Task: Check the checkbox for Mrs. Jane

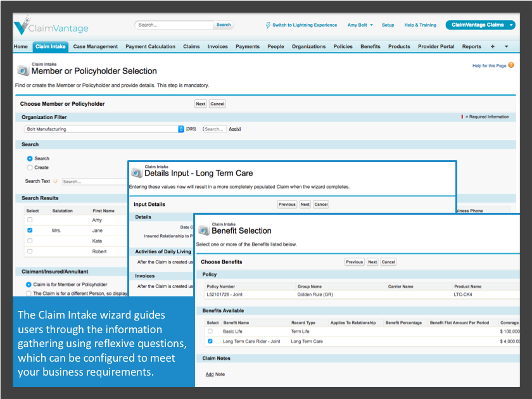Action: pos(30,231)
